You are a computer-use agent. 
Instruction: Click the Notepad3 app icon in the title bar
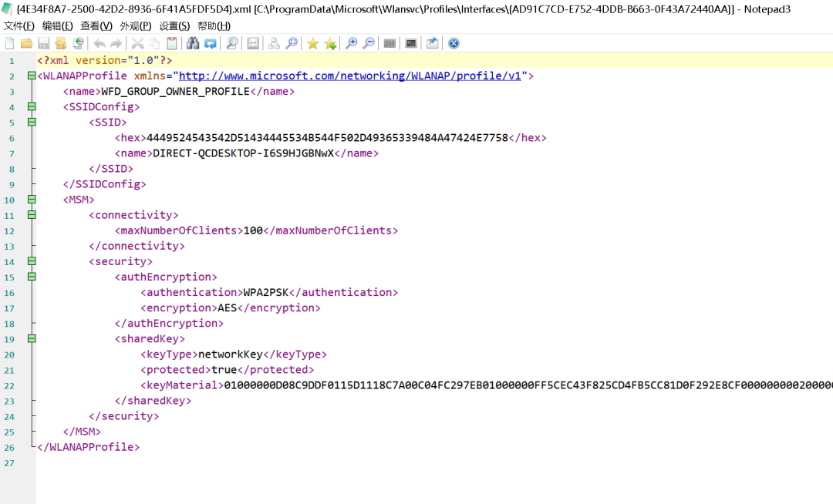click(x=7, y=9)
